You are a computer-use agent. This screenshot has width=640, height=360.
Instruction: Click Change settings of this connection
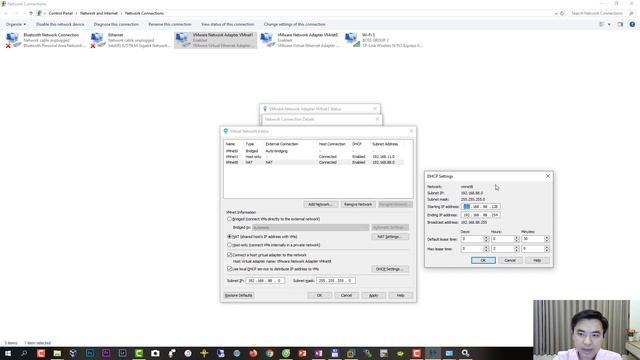[294, 24]
